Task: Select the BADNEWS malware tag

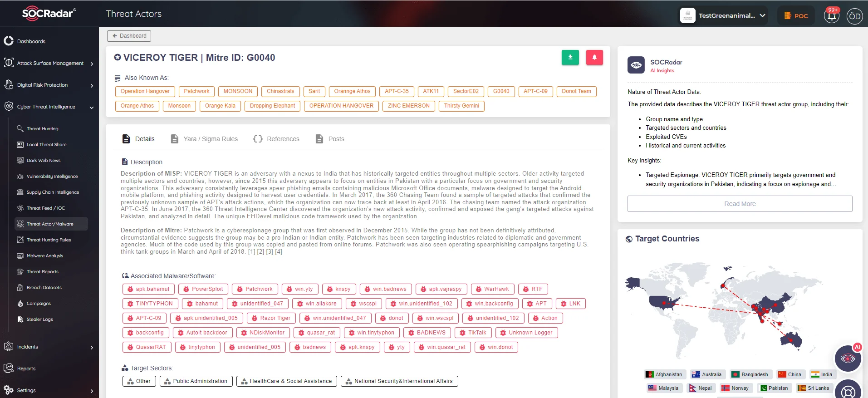Action: coord(427,333)
